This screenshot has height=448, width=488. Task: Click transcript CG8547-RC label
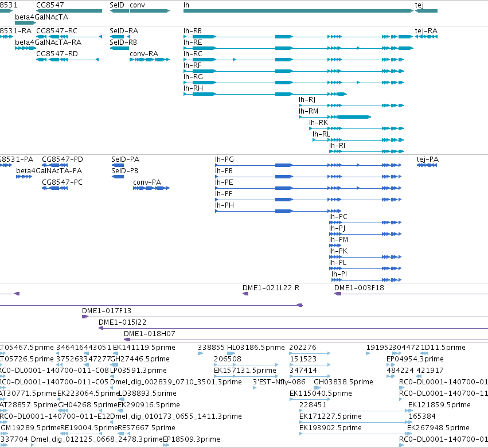pos(57,31)
